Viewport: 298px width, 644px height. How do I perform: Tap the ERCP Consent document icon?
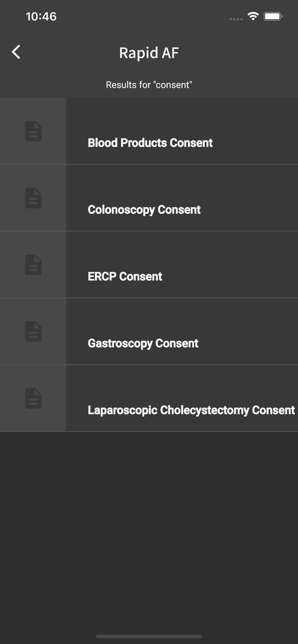tap(33, 265)
